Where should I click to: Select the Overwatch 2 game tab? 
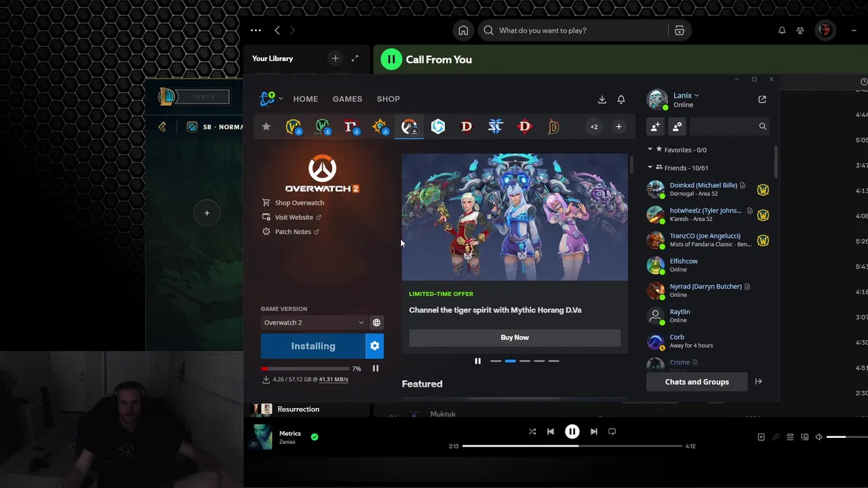click(x=409, y=127)
